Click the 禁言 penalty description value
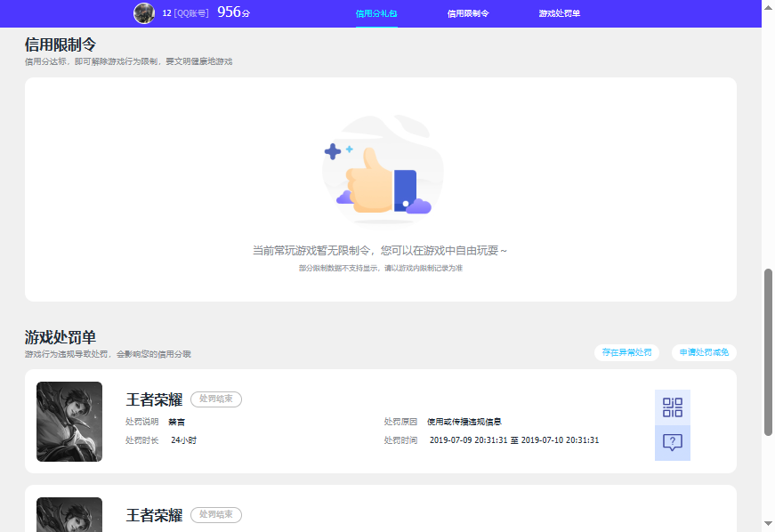This screenshot has width=775, height=532. [x=176, y=422]
